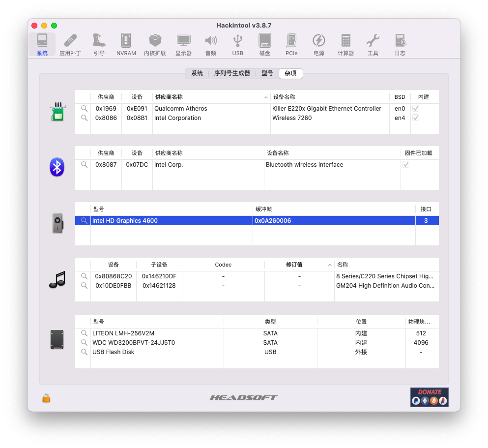Click the 0x0A260006 framebuffer value
This screenshot has width=488, height=448.
coord(273,220)
